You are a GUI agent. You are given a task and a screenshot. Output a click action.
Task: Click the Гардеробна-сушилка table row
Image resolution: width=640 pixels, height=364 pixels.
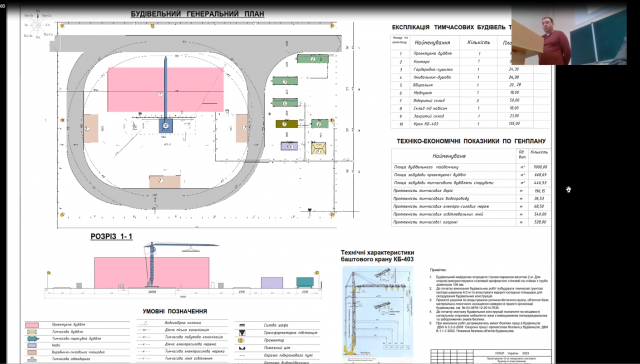point(470,70)
